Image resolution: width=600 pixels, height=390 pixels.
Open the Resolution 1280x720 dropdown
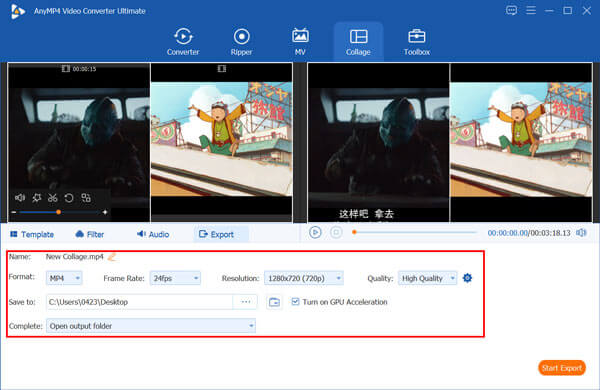303,278
